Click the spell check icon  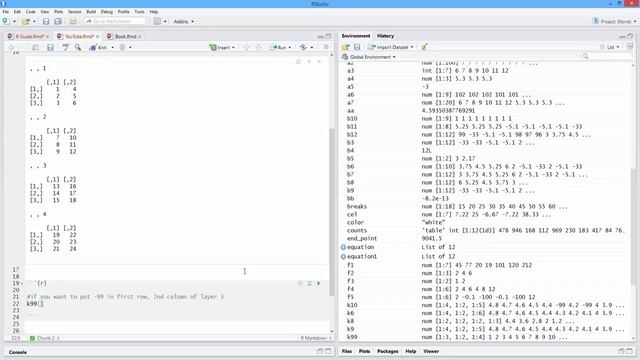coord(65,47)
